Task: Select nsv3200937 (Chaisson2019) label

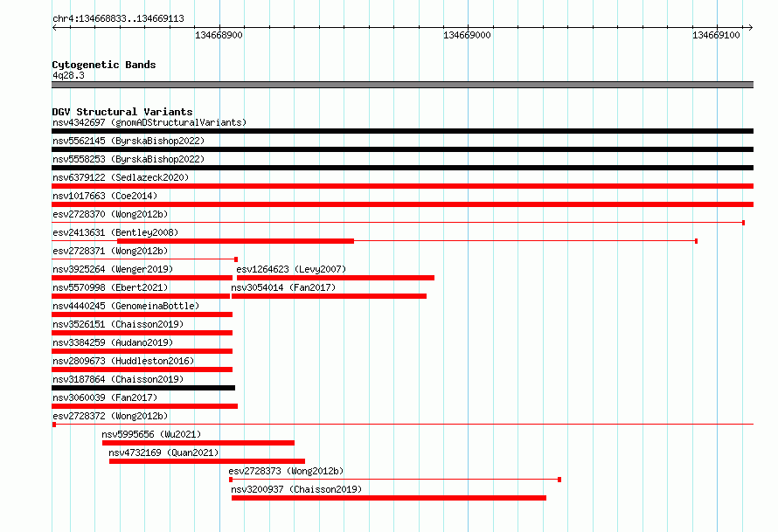Action: (296, 489)
